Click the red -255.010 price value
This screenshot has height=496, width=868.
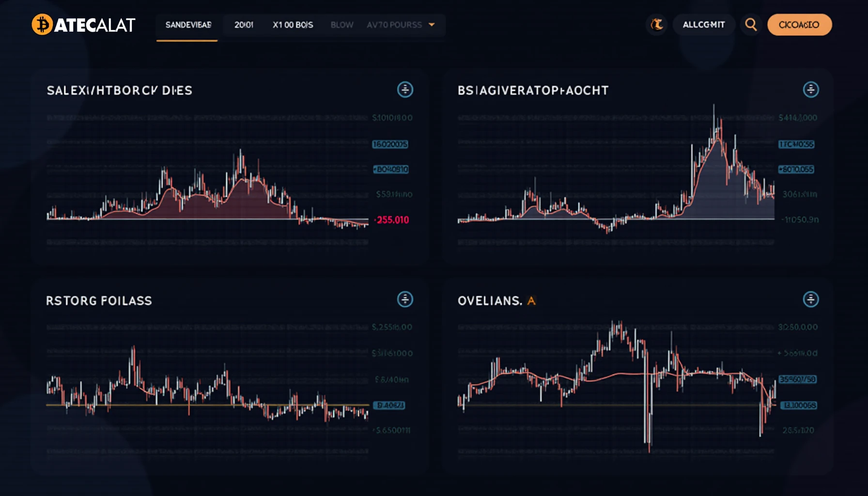pos(392,220)
